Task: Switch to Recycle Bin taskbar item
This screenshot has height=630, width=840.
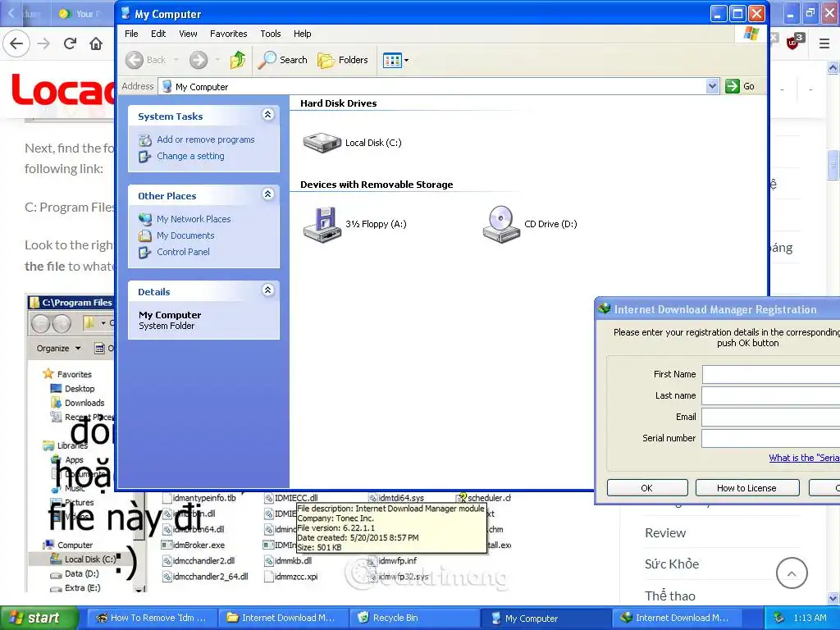Action: click(x=414, y=619)
